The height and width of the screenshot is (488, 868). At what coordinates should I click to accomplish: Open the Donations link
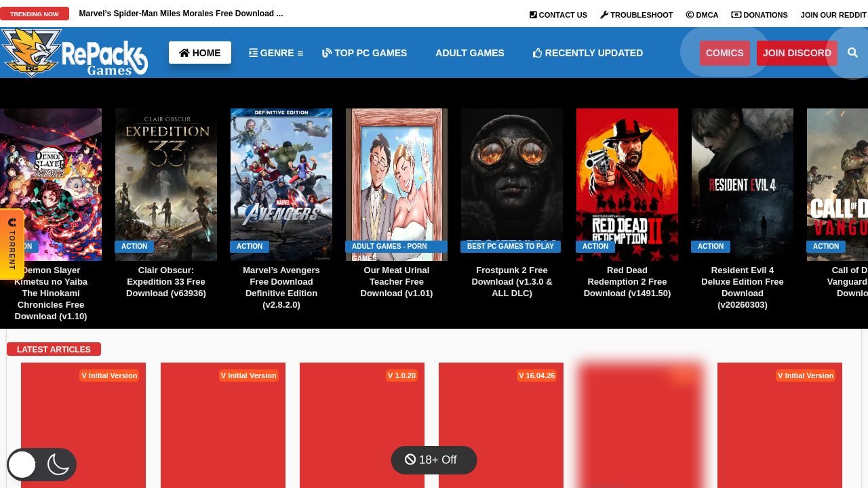759,14
